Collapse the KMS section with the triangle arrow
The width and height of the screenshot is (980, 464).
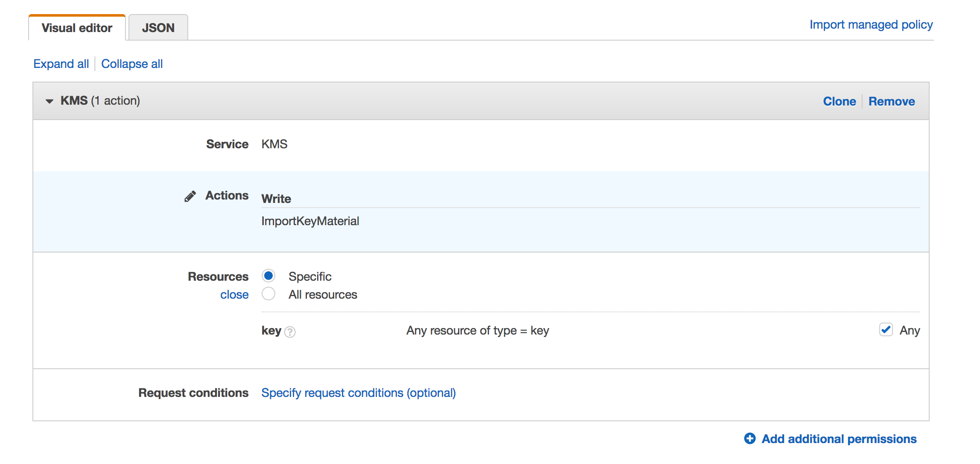(50, 101)
